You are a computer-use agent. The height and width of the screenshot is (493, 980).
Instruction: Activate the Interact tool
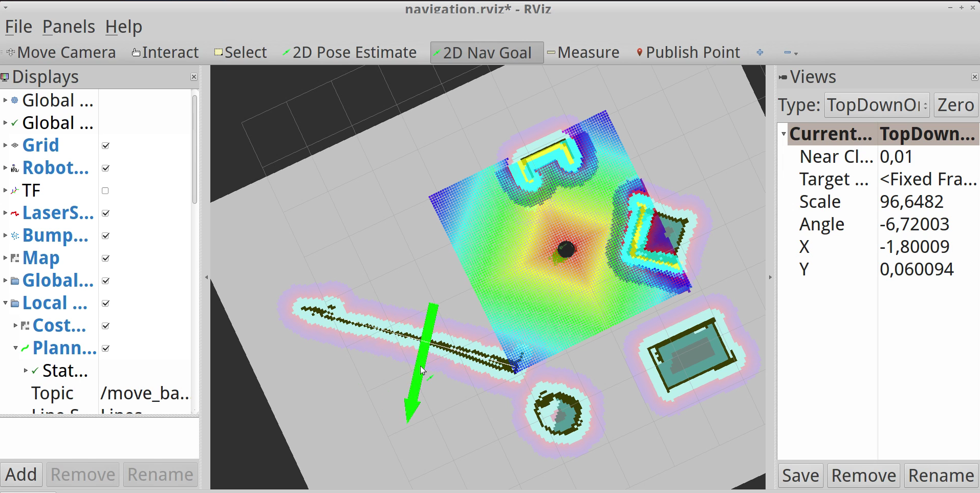click(x=165, y=53)
